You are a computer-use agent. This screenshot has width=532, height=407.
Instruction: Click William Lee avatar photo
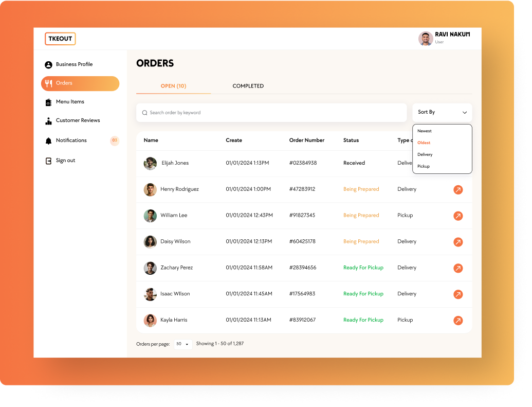pyautogui.click(x=150, y=216)
